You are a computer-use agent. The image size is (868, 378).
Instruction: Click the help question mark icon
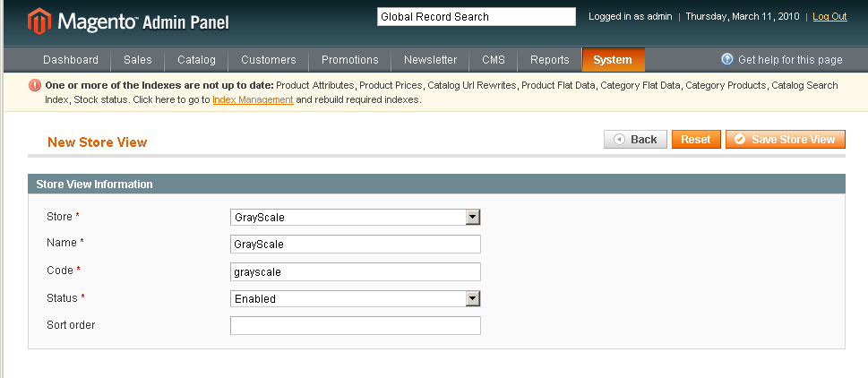pyautogui.click(x=726, y=59)
